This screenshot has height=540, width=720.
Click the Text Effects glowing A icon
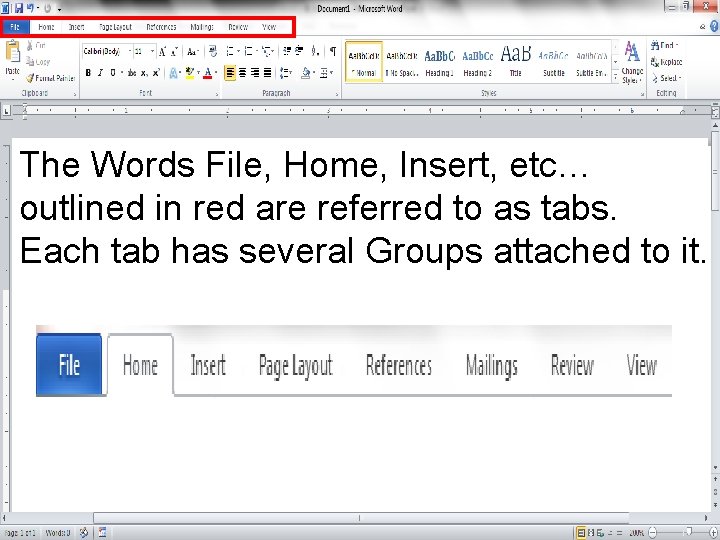coord(174,73)
